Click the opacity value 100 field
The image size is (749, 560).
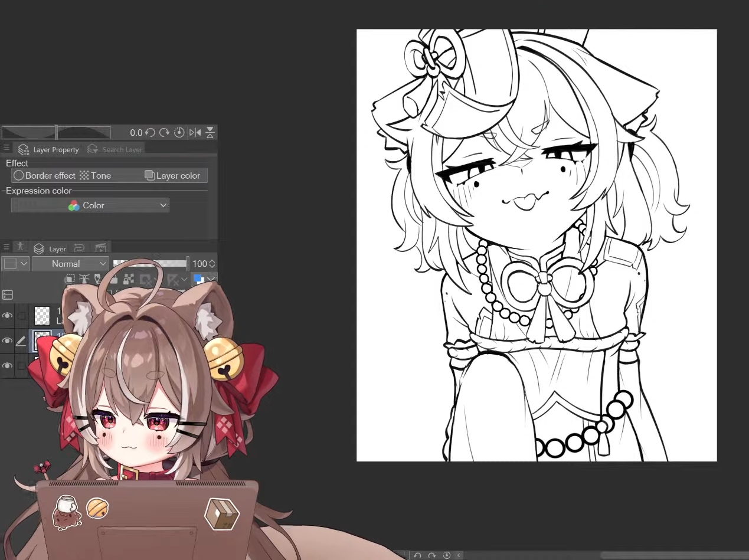(x=199, y=264)
